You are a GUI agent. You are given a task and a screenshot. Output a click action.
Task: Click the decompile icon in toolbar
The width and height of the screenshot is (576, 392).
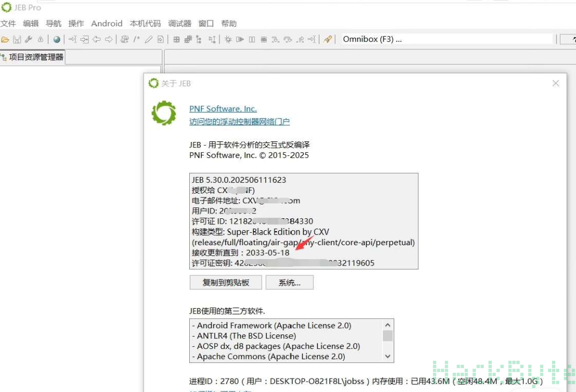[x=125, y=39]
